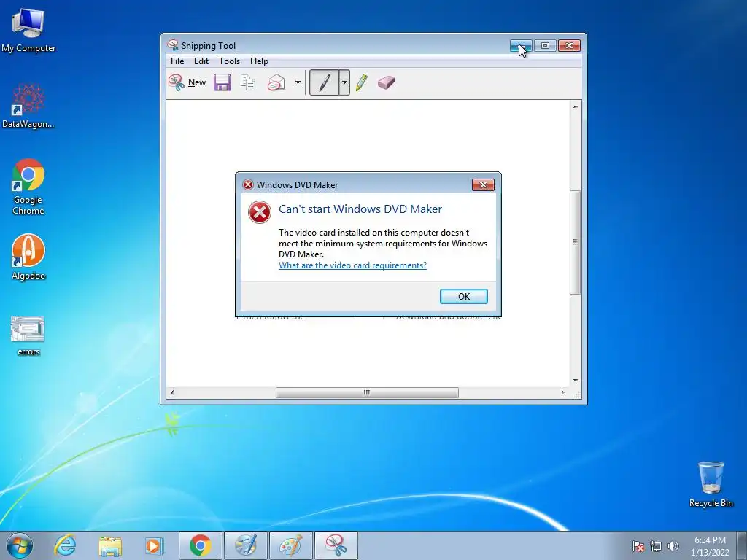Open the Help menu
The height and width of the screenshot is (560, 747).
click(x=259, y=61)
